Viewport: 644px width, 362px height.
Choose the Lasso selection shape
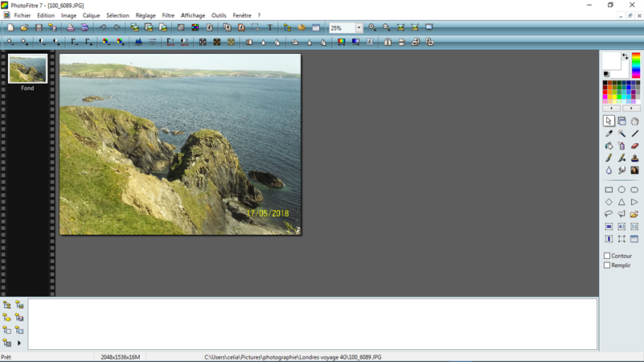(609, 215)
